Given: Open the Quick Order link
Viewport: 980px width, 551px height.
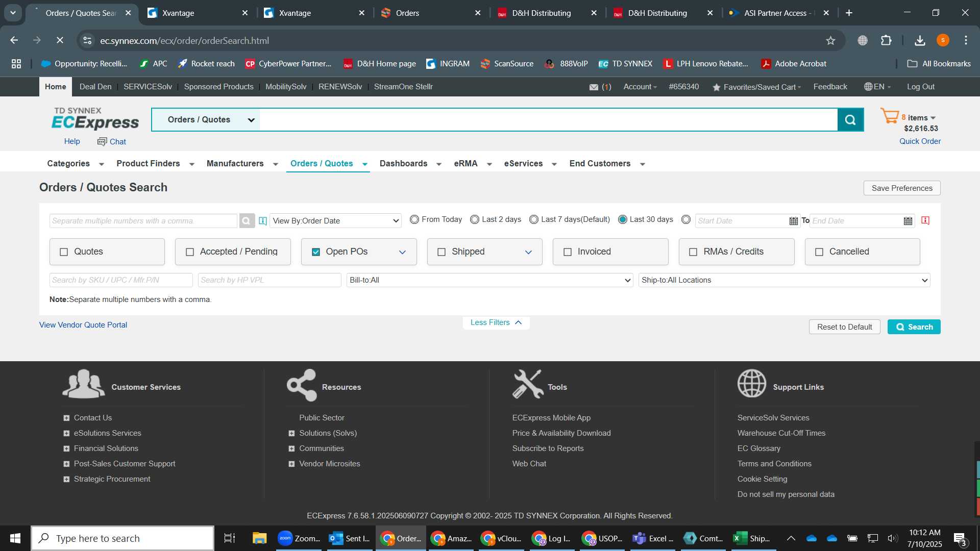Looking at the screenshot, I should pyautogui.click(x=920, y=141).
